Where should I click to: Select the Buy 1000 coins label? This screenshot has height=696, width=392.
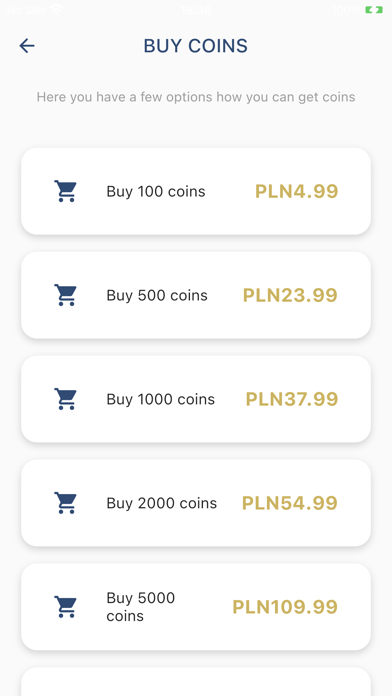[x=161, y=399]
